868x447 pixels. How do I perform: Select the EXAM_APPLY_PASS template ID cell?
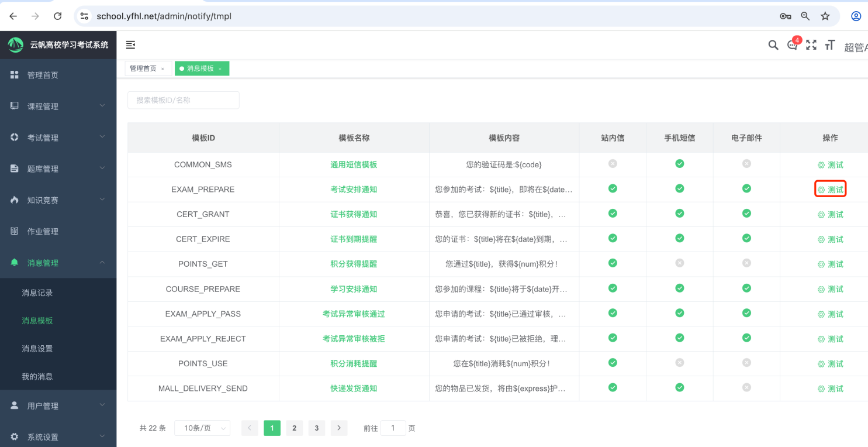coord(203,314)
